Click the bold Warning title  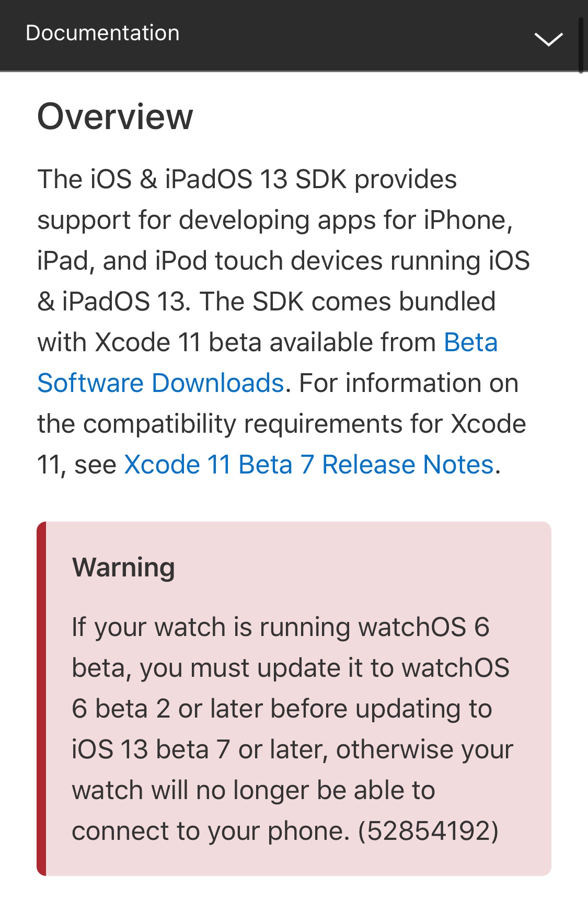[x=123, y=567]
